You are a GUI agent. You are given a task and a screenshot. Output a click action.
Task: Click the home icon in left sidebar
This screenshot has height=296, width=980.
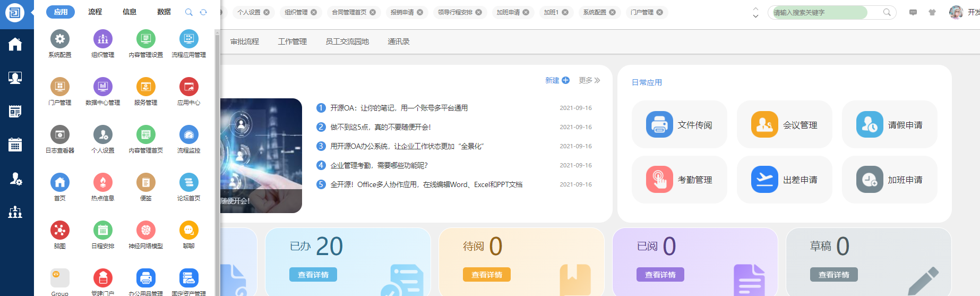click(x=15, y=45)
